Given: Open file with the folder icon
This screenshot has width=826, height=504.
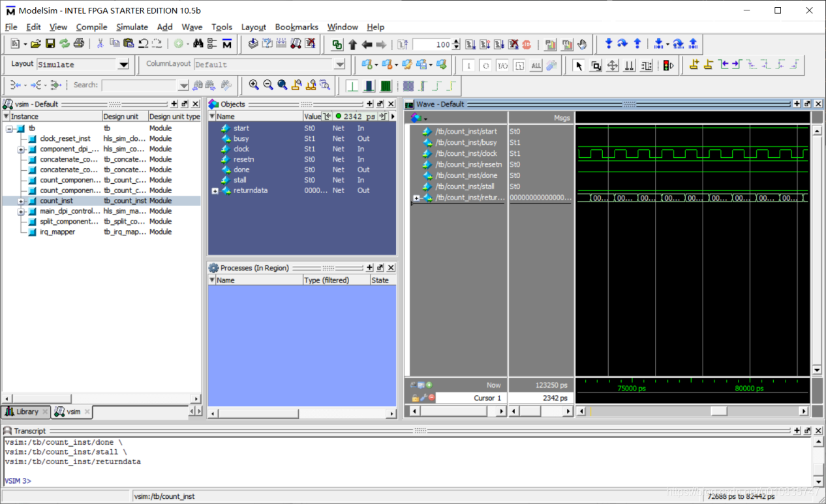Looking at the screenshot, I should point(36,44).
